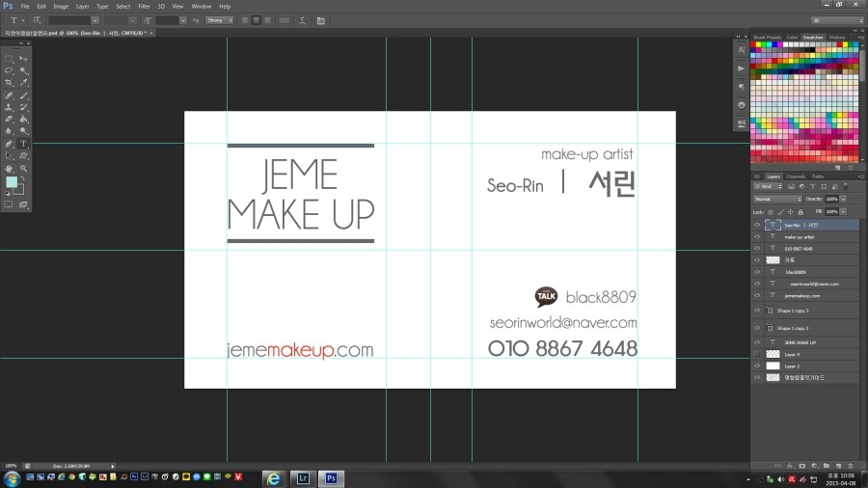Open the font family dropdown

pos(95,20)
